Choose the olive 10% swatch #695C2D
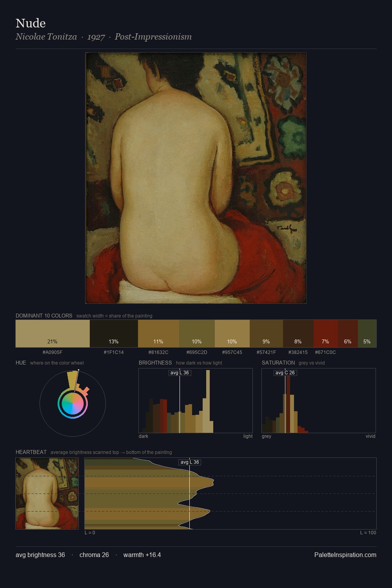Viewport: 392px width, 588px height. click(x=197, y=334)
